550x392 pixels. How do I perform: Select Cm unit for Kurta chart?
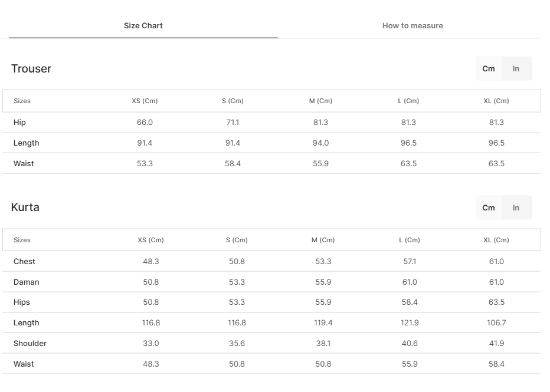(489, 208)
